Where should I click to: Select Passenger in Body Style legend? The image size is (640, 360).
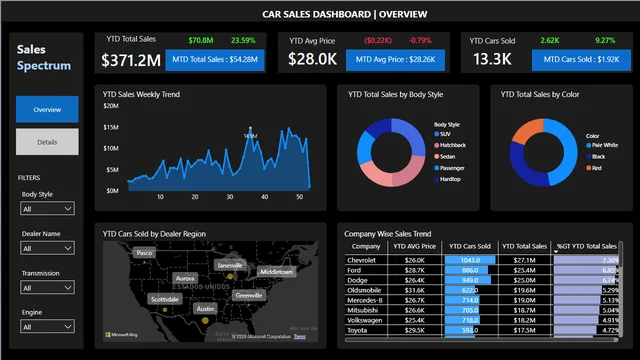click(449, 168)
